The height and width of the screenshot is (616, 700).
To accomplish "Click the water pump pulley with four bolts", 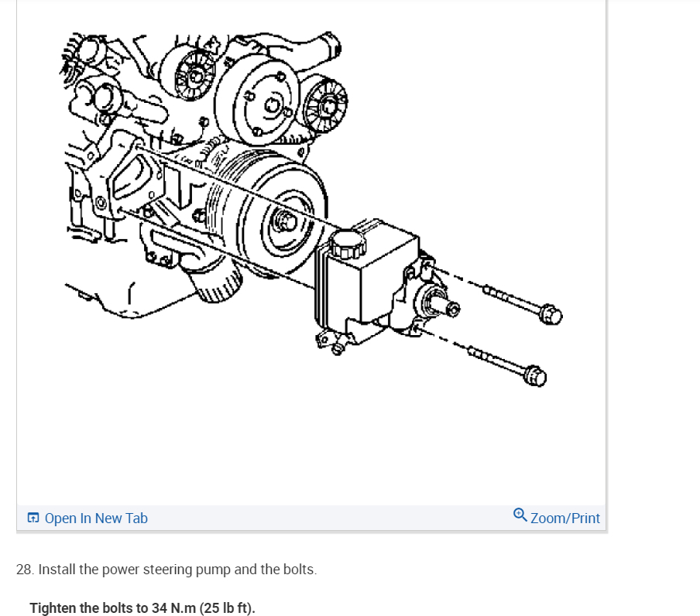I will point(259,104).
